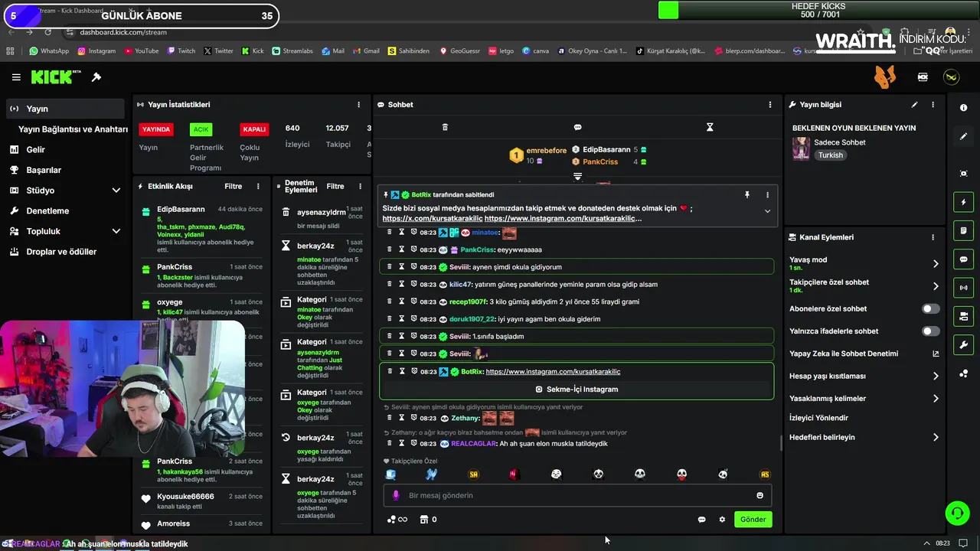Expand the Stüdyo sidebar section
980x551 pixels.
pyautogui.click(x=116, y=191)
